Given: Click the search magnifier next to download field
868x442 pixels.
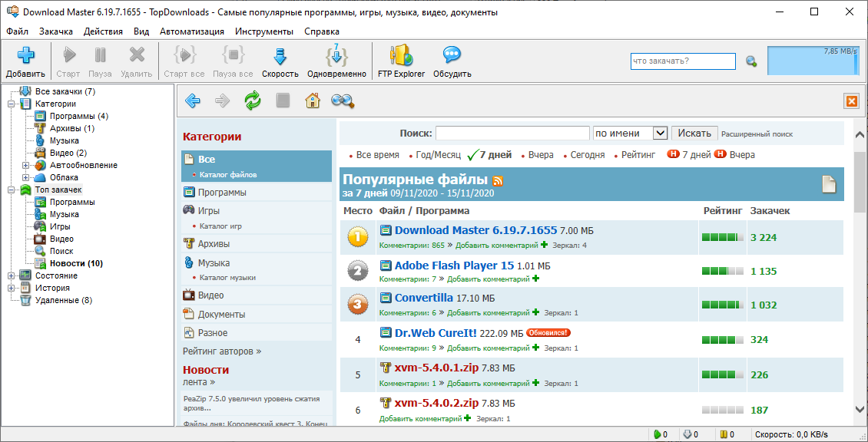Looking at the screenshot, I should tap(751, 61).
